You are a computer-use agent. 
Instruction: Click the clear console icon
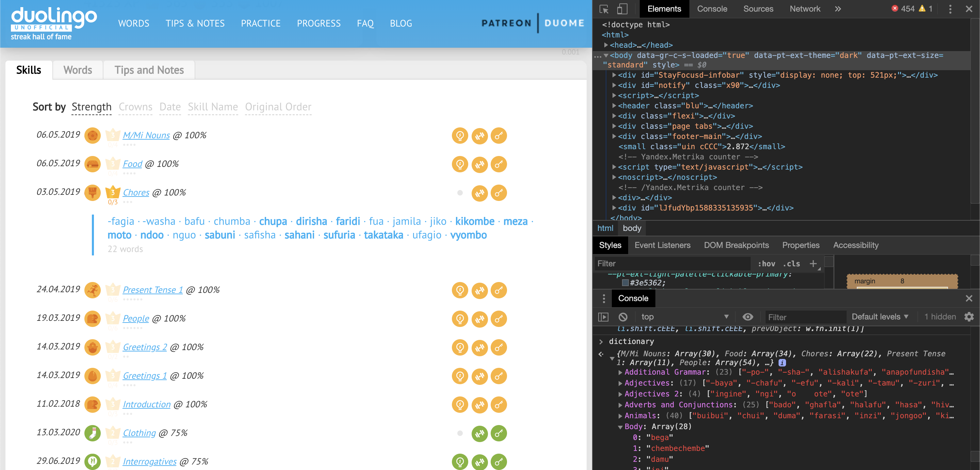(x=623, y=317)
